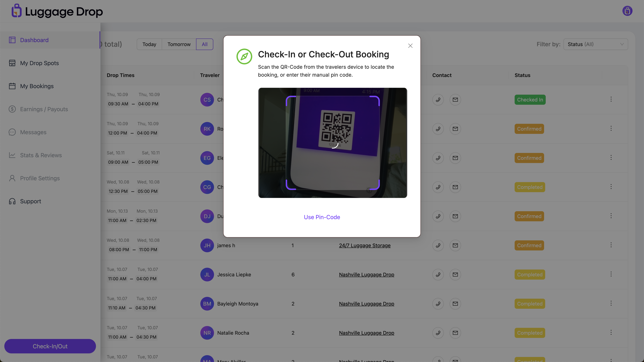This screenshot has height=362, width=644.
Task: Open the three-dot menu for james h booking
Action: pyautogui.click(x=611, y=245)
